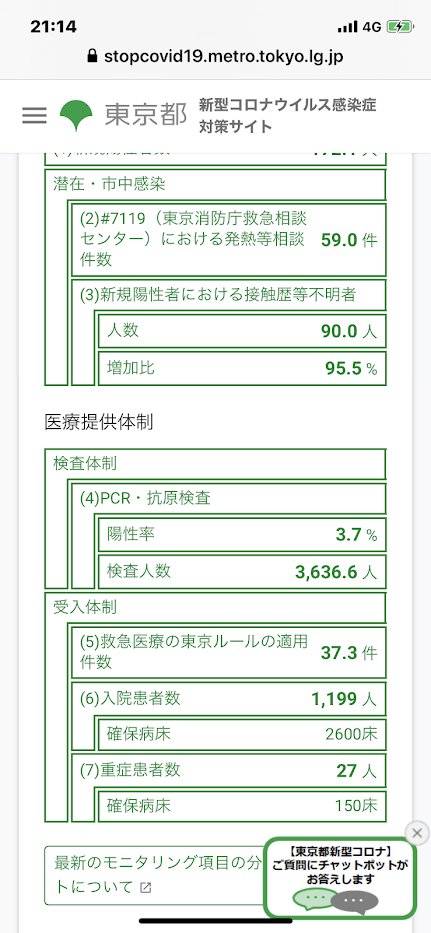The height and width of the screenshot is (933, 431).
Task: Close the chatbot popup with X
Action: 417,832
